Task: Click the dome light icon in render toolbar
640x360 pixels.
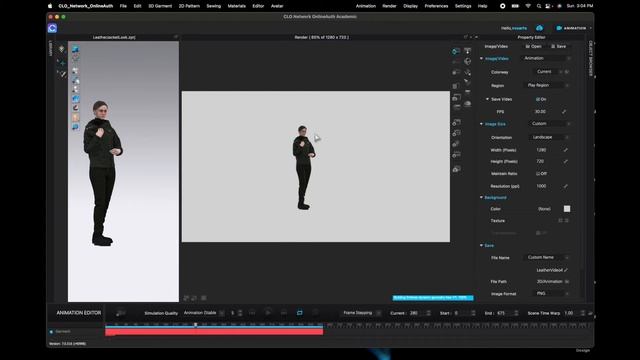Action: coord(468,104)
